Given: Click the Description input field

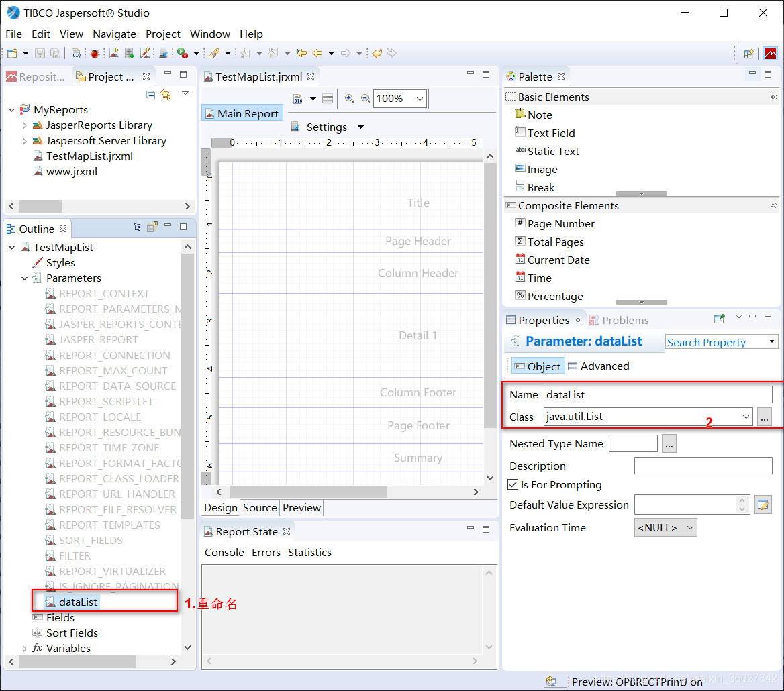Looking at the screenshot, I should pyautogui.click(x=703, y=466).
